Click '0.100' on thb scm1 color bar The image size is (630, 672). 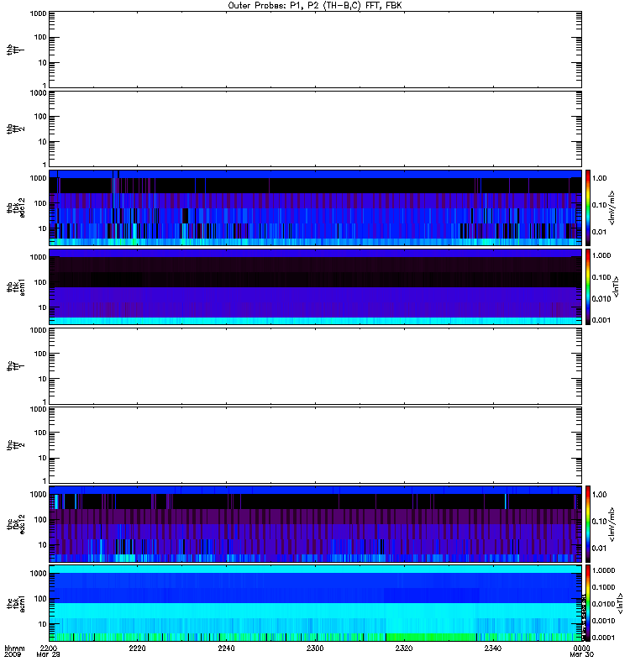[x=601, y=277]
